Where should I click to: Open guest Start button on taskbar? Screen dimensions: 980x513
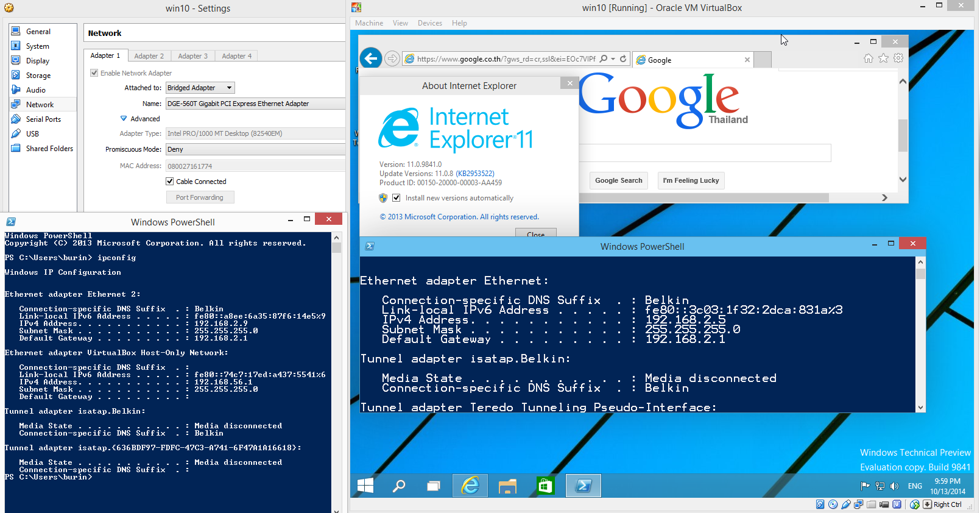tap(365, 486)
